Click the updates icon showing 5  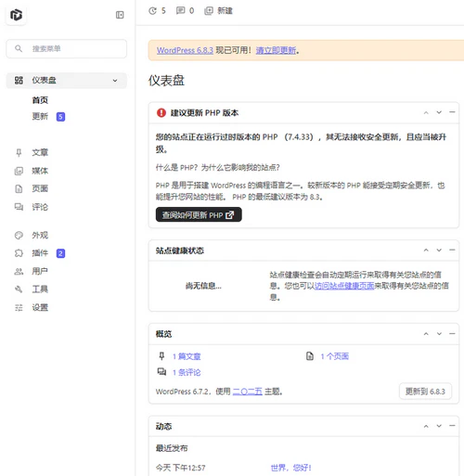click(157, 11)
